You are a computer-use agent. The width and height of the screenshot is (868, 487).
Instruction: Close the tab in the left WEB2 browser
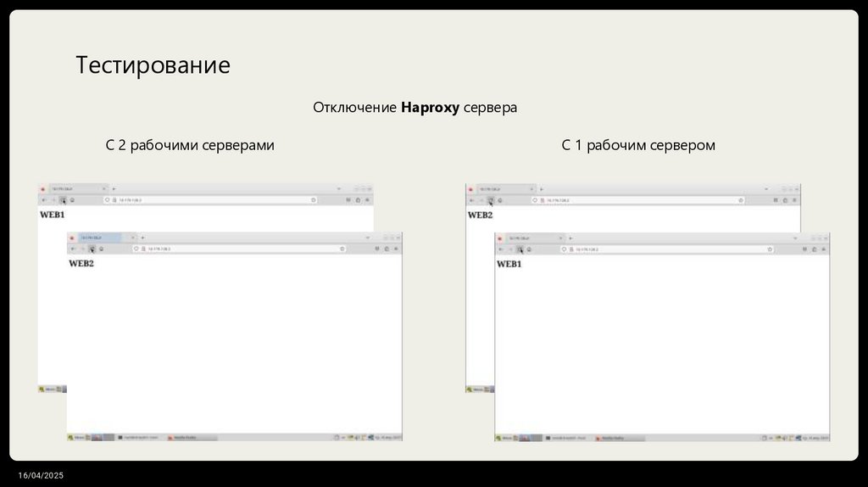click(x=133, y=238)
